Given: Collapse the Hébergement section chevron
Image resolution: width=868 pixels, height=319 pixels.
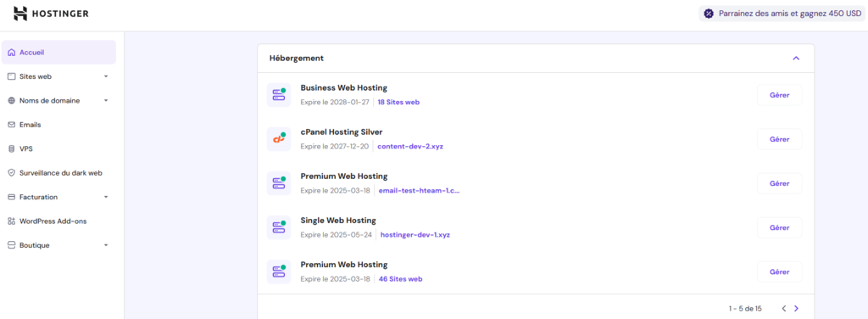Looking at the screenshot, I should click(796, 59).
